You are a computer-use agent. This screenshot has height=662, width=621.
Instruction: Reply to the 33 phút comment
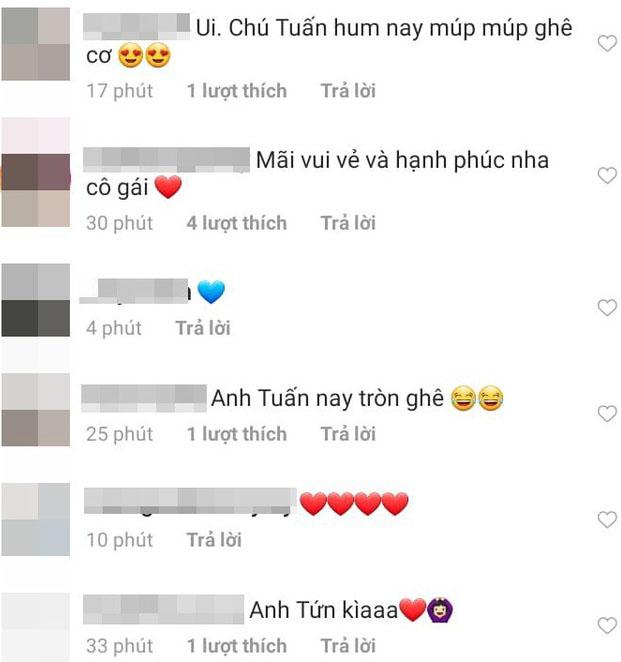[x=348, y=646]
